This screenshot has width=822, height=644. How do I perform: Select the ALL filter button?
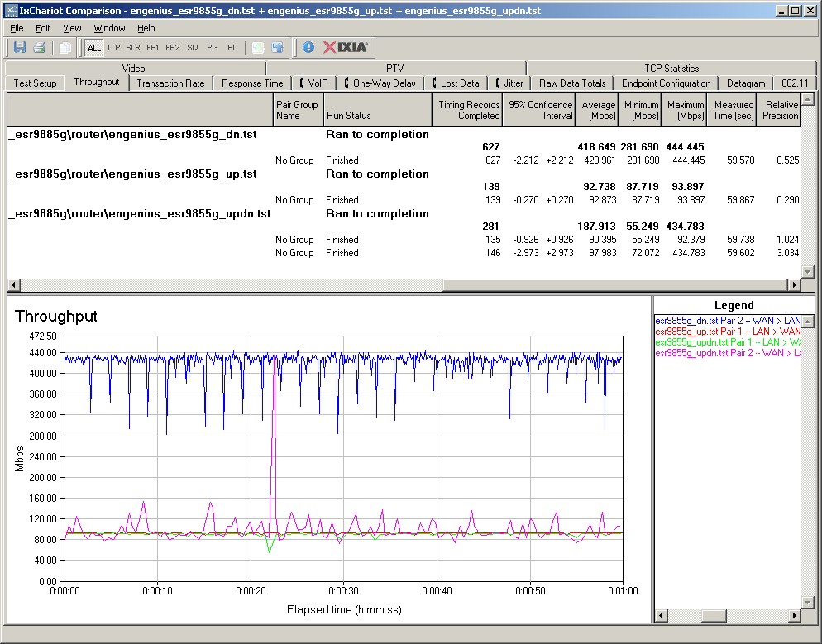[x=93, y=48]
